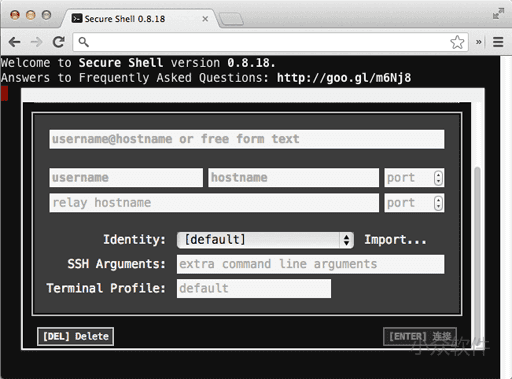Click the hostname input field
Viewport: 512px width, 379px height.
coord(293,177)
